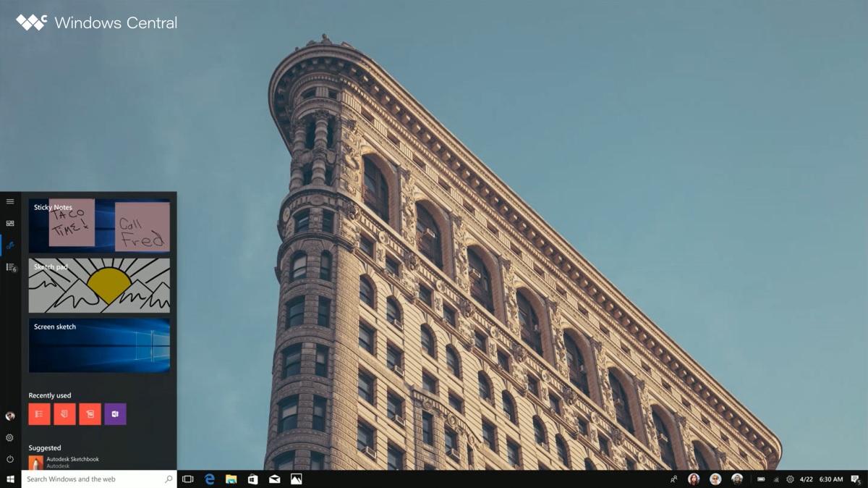
Task: Open the People icon in the system tray
Action: click(x=674, y=479)
